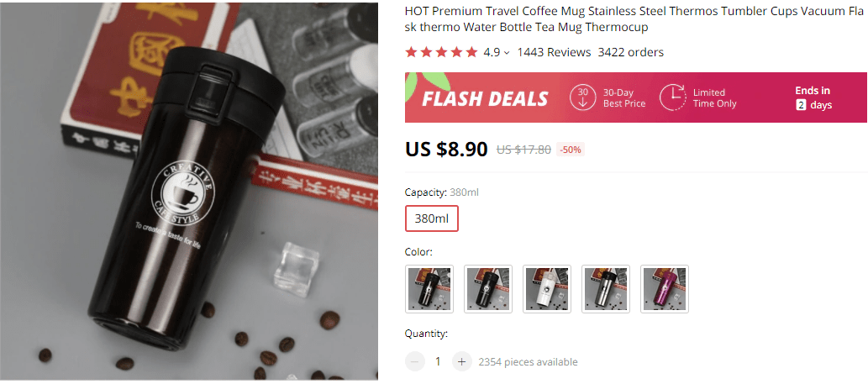Viewport: 868px width, 384px height.
Task: Select the 380ml capacity option
Action: [x=431, y=218]
